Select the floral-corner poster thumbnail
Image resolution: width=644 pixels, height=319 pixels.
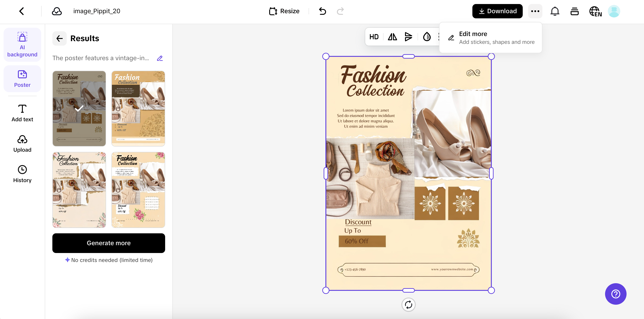pyautogui.click(x=79, y=190)
